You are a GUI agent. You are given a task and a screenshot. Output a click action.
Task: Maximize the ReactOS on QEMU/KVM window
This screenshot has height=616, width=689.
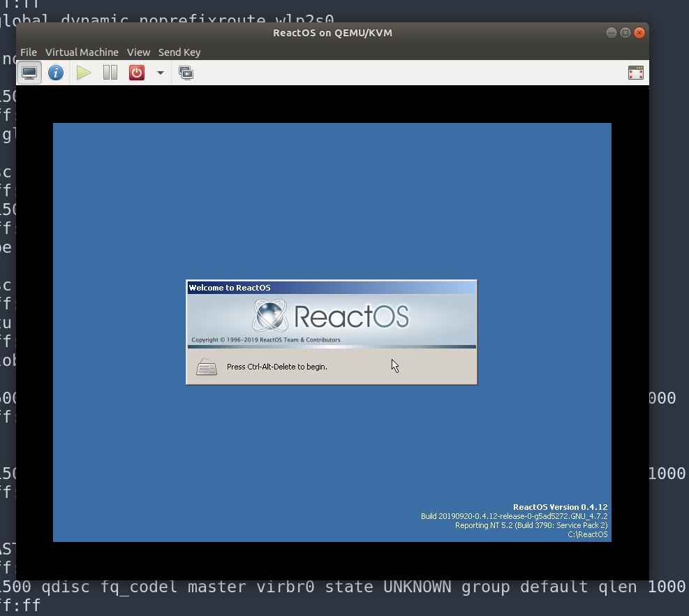[625, 33]
